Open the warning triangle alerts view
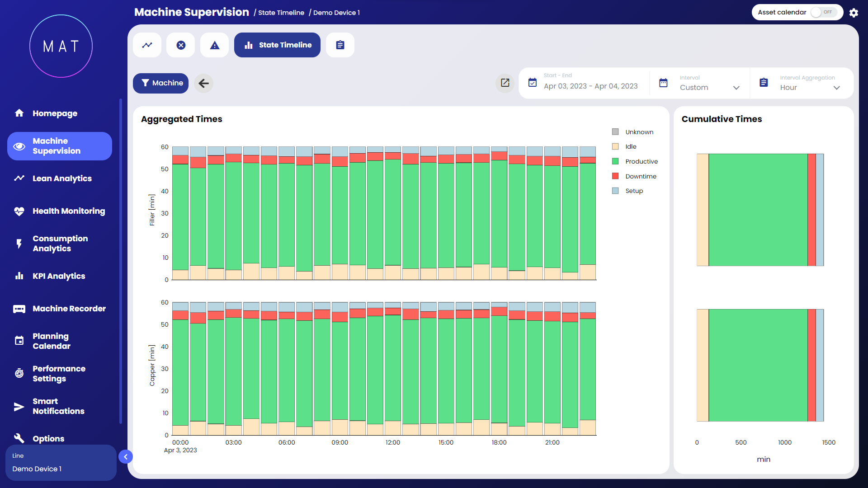Viewport: 868px width, 488px height. tap(215, 45)
